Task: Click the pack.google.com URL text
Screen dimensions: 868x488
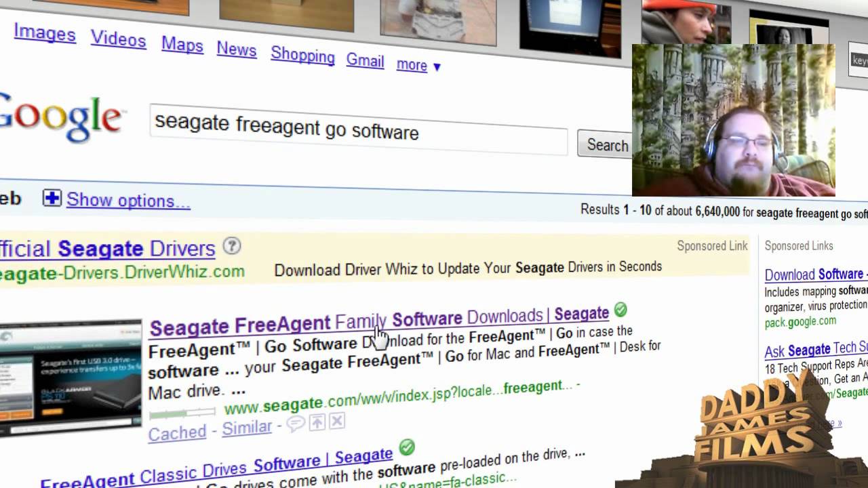Action: tap(800, 321)
